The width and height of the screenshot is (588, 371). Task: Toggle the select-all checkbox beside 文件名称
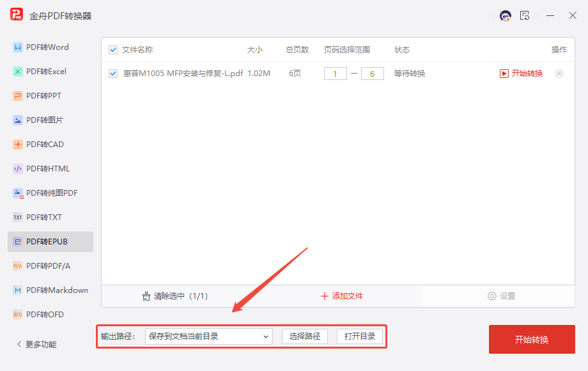(113, 50)
